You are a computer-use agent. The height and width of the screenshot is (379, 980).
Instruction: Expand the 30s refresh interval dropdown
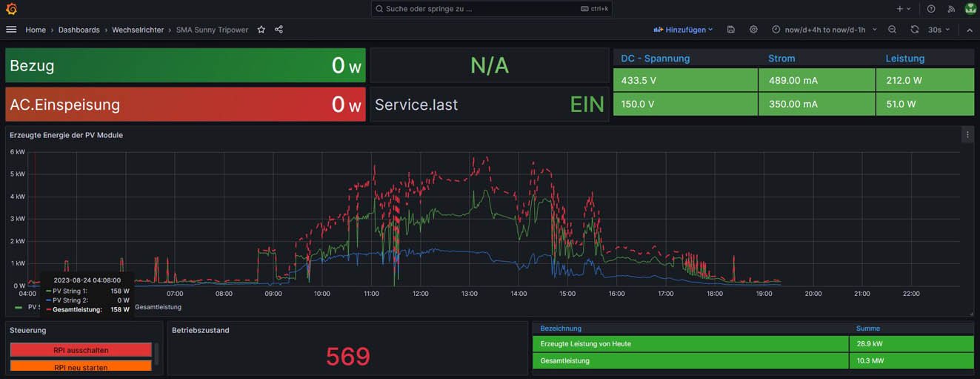(x=939, y=30)
